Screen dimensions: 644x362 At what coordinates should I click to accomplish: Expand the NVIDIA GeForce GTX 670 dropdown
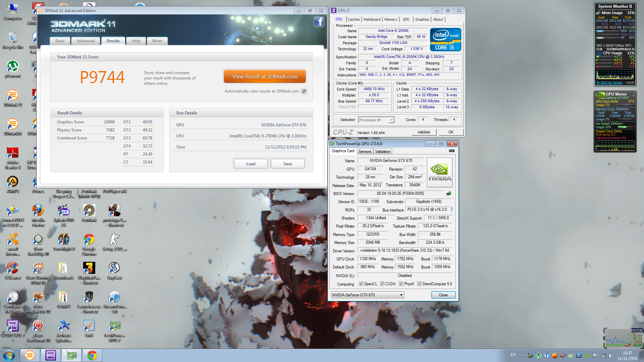point(401,295)
